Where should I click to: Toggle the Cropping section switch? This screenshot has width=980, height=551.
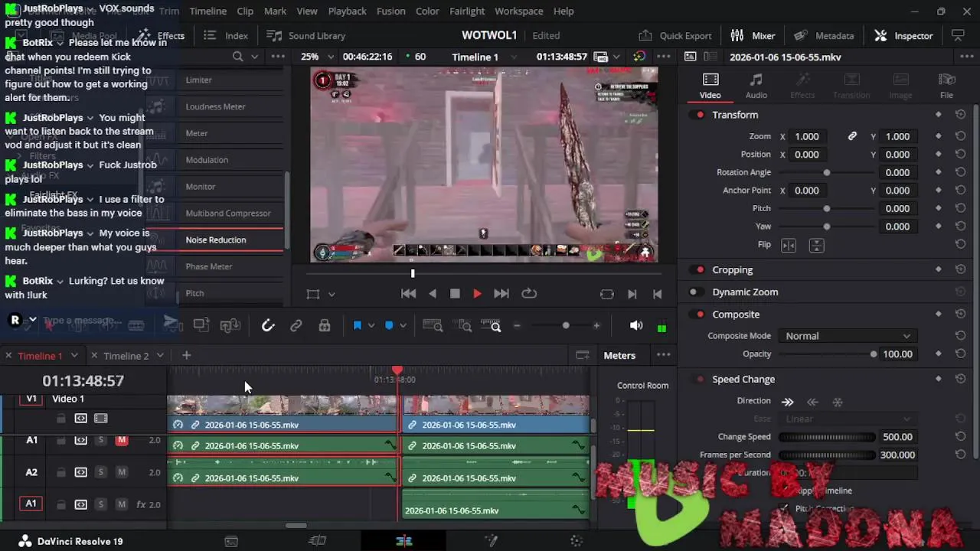click(x=697, y=269)
